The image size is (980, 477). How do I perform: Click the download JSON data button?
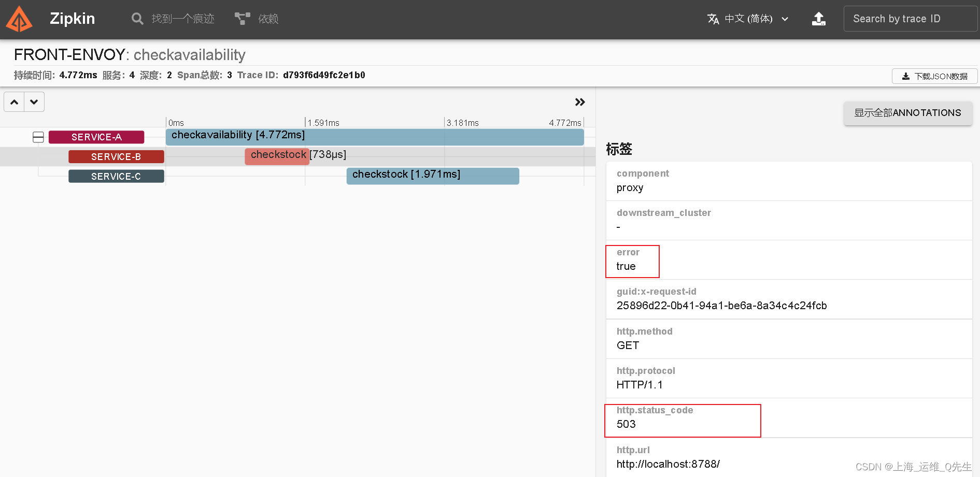coord(934,76)
